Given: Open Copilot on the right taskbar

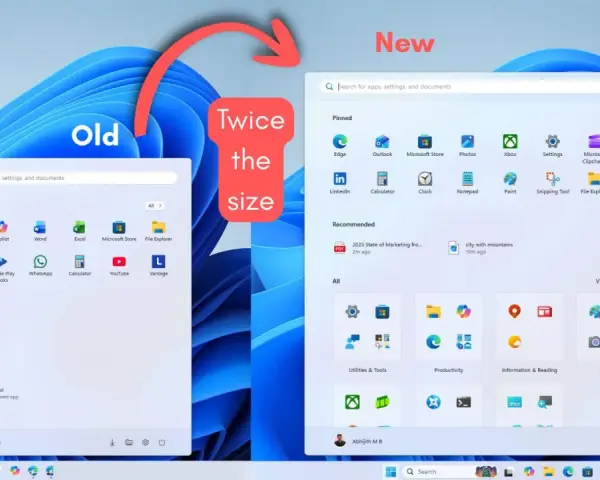Looking at the screenshot, I should (529, 472).
